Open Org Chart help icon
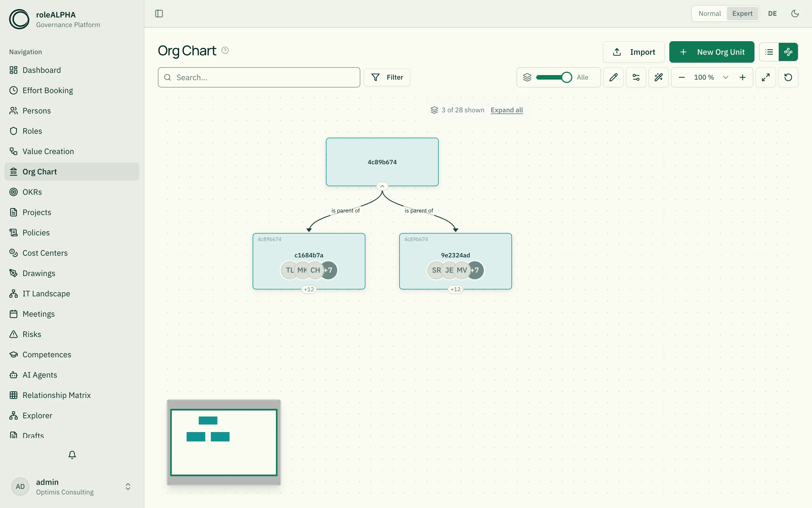Screen dimensions: 812x508 (x=225, y=51)
